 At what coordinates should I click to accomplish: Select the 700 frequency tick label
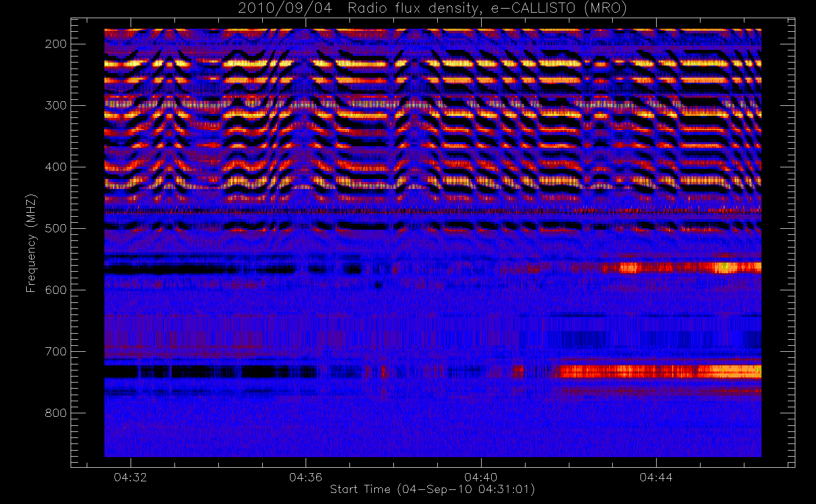56,351
